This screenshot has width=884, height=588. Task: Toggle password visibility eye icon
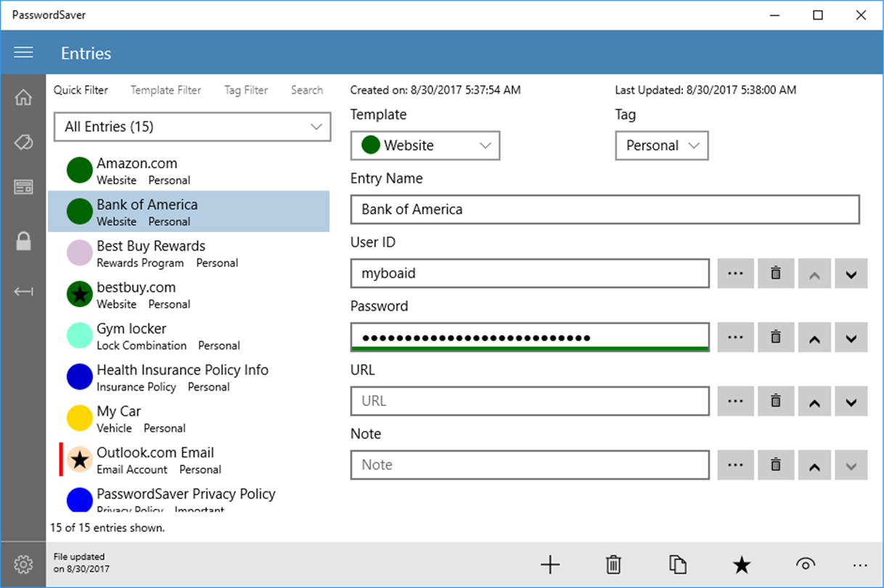805,564
